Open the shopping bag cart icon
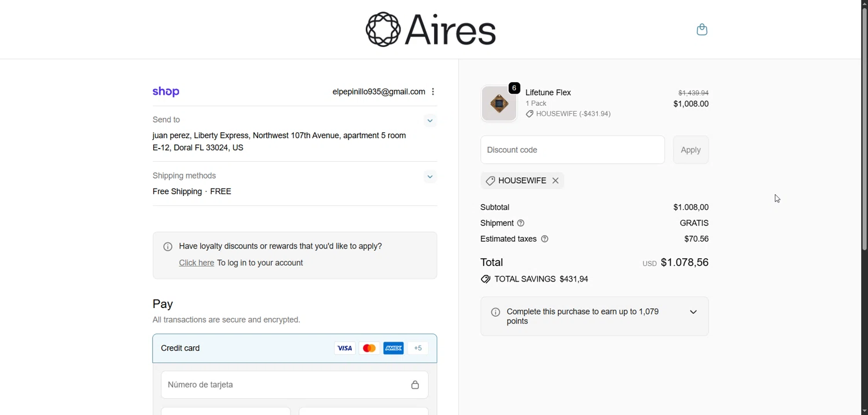 (x=702, y=29)
